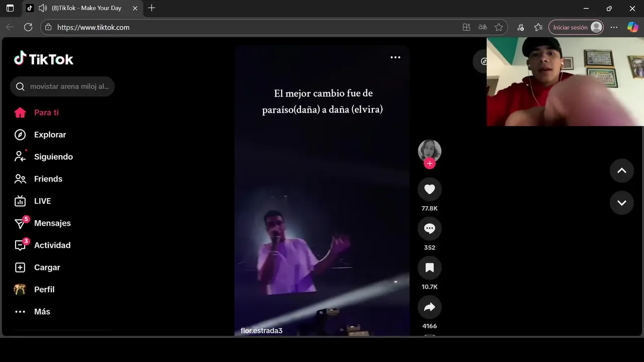Viewport: 644px width, 362px height.
Task: Open favorites list icon
Action: pos(538,27)
